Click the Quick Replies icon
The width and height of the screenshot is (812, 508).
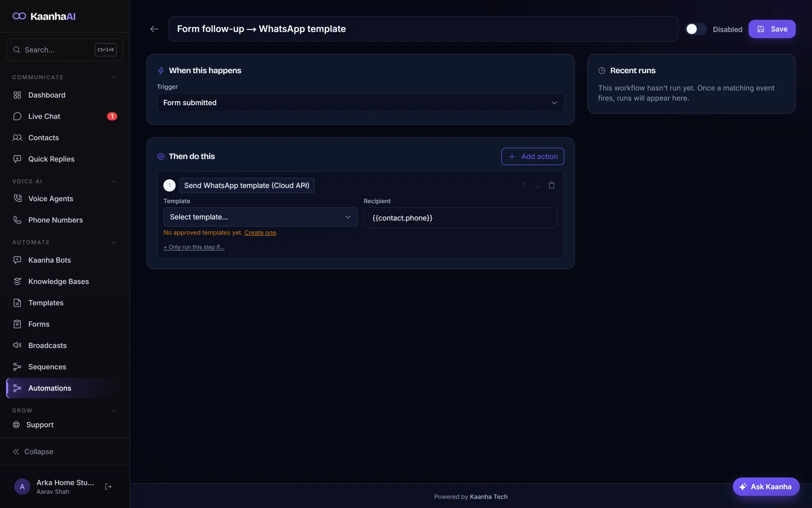click(x=17, y=159)
